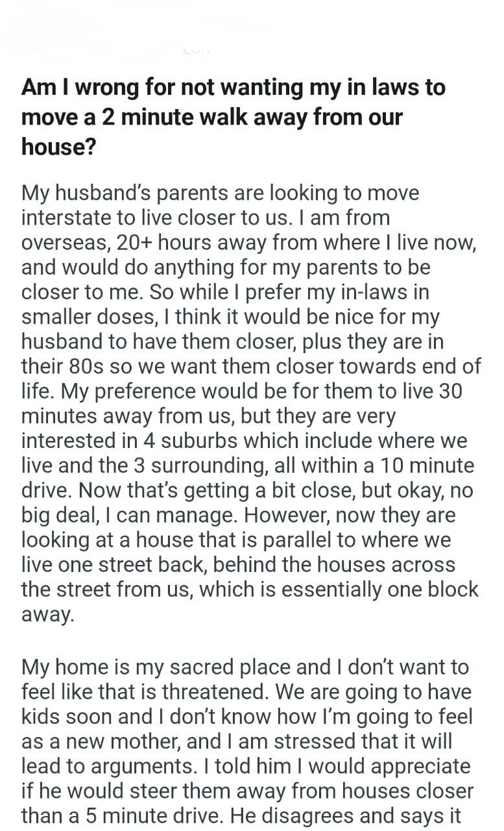Click the line starting "kids soon and I don't know"
Image resolution: width=504 pixels, height=831 pixels.
tap(247, 716)
